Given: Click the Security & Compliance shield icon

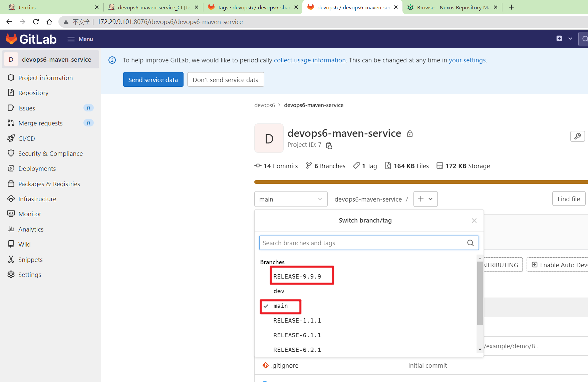Looking at the screenshot, I should (x=11, y=153).
